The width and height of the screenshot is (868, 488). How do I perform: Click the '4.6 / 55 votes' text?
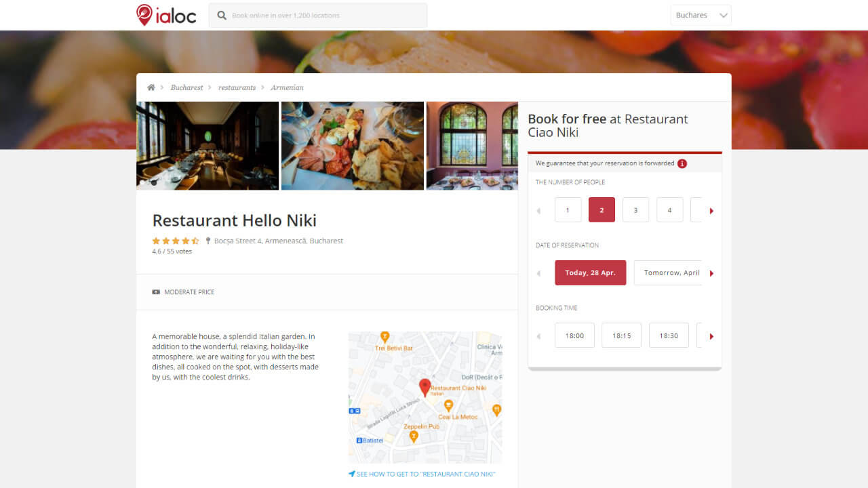coord(172,251)
